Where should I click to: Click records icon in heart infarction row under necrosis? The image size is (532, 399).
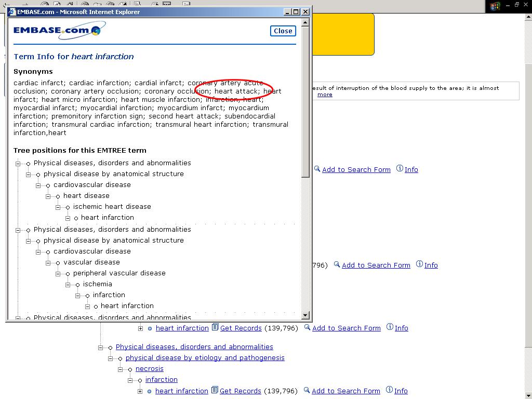215,390
